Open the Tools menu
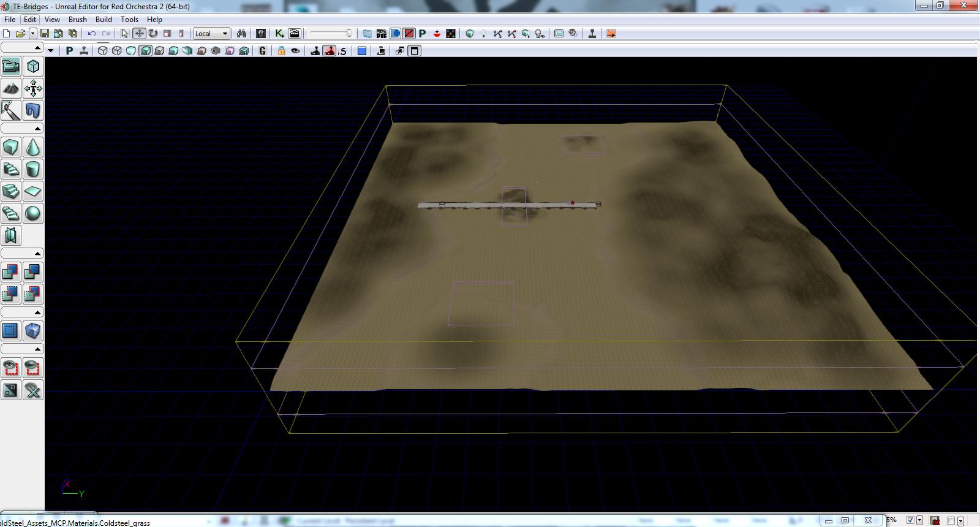 coord(129,20)
